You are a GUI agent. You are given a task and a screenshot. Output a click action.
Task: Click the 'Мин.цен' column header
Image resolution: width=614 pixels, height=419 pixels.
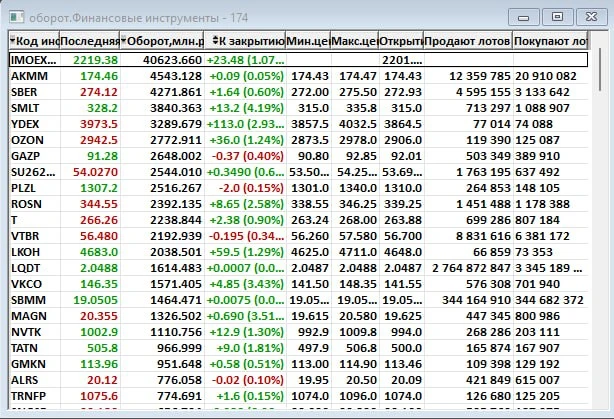click(308, 41)
